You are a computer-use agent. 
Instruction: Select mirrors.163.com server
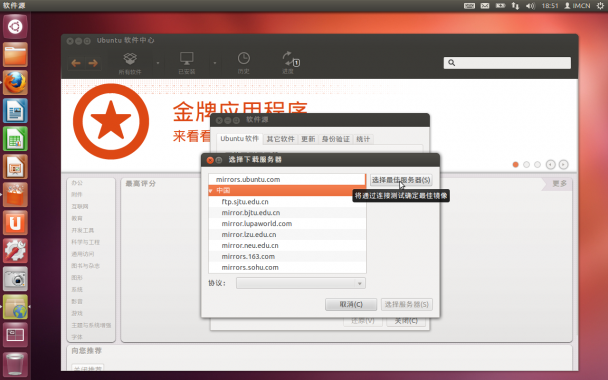[x=287, y=256]
